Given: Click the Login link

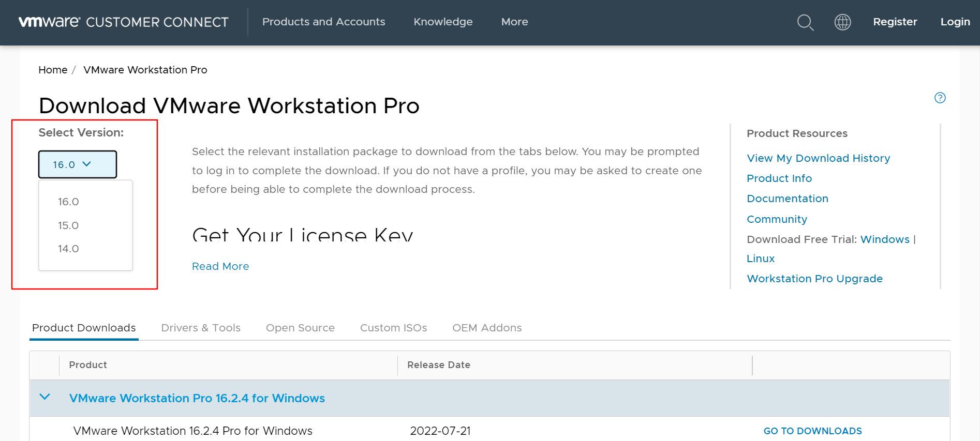Looking at the screenshot, I should tap(955, 22).
